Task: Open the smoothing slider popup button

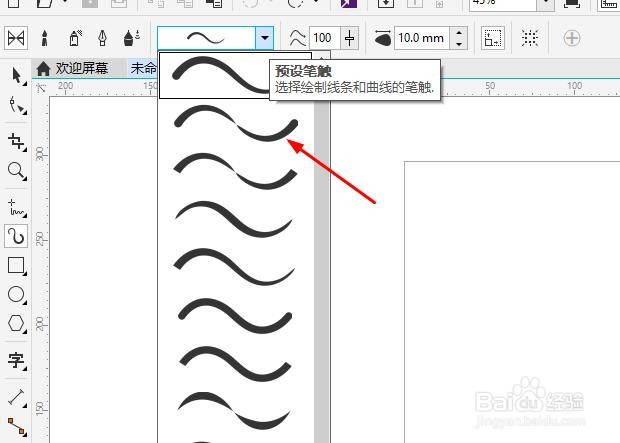Action: tap(350, 38)
